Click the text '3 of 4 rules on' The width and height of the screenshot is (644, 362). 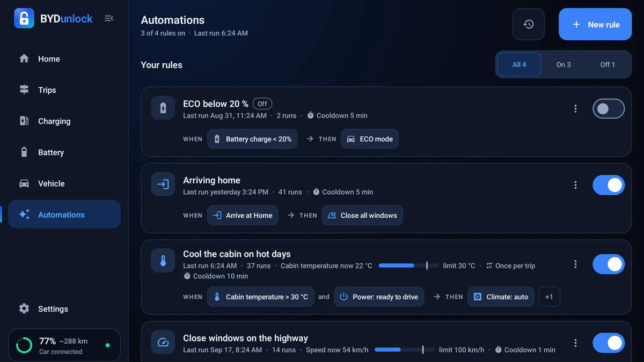(x=163, y=33)
